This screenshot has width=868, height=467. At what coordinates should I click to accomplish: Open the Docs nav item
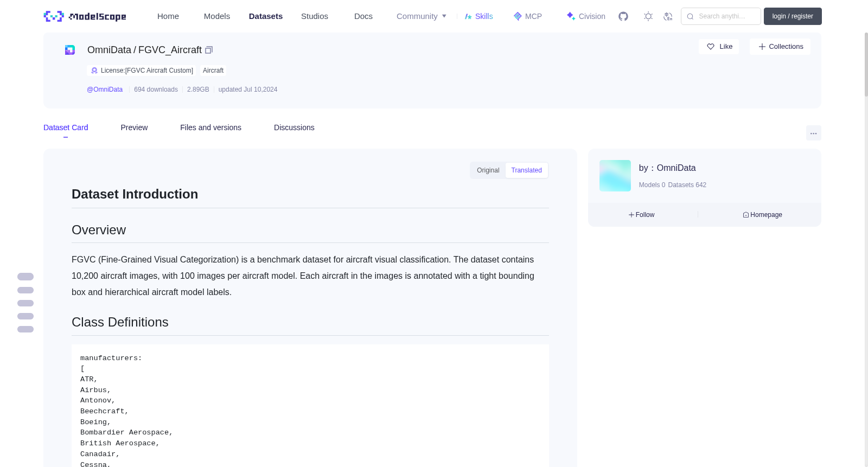pos(363,16)
